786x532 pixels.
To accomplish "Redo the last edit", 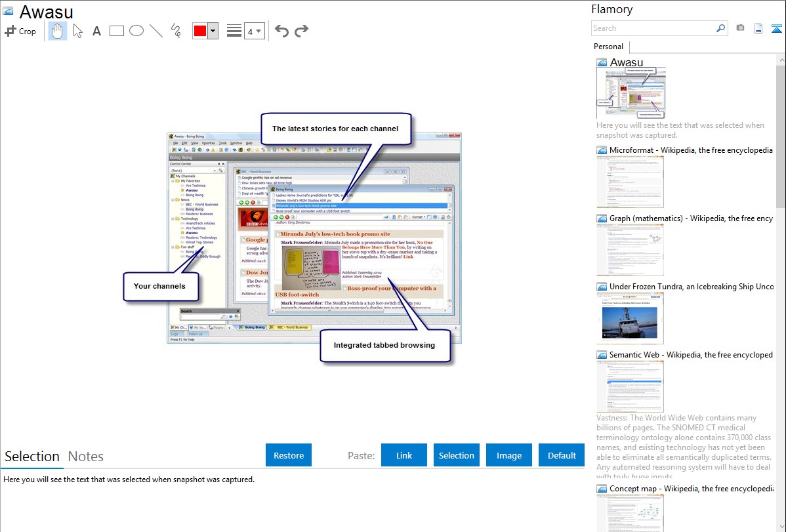I will 301,31.
